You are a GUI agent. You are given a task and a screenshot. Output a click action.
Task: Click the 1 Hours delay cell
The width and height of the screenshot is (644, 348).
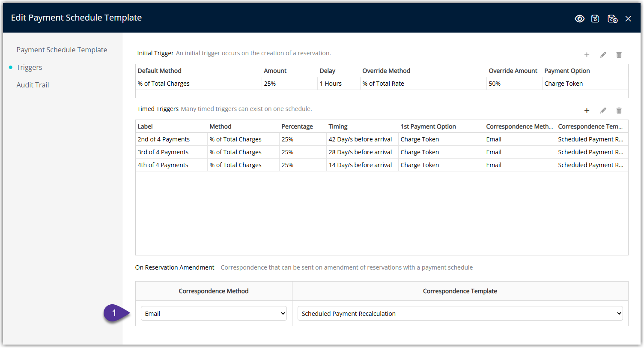339,84
